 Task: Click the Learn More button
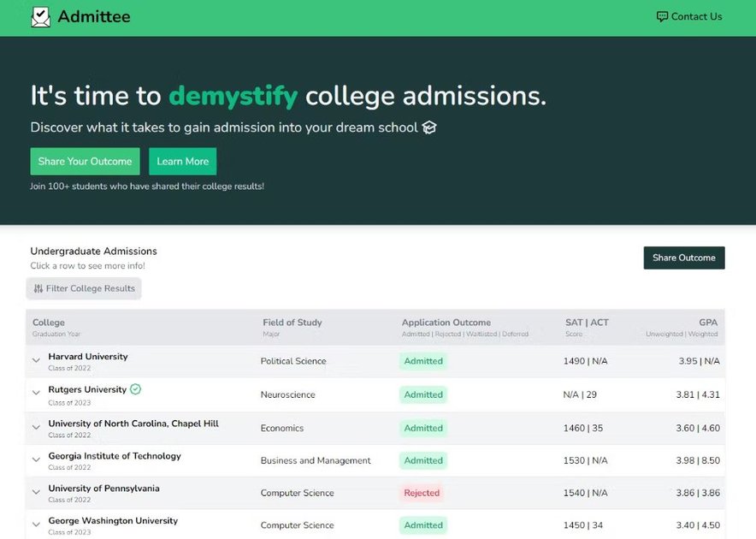(x=182, y=161)
